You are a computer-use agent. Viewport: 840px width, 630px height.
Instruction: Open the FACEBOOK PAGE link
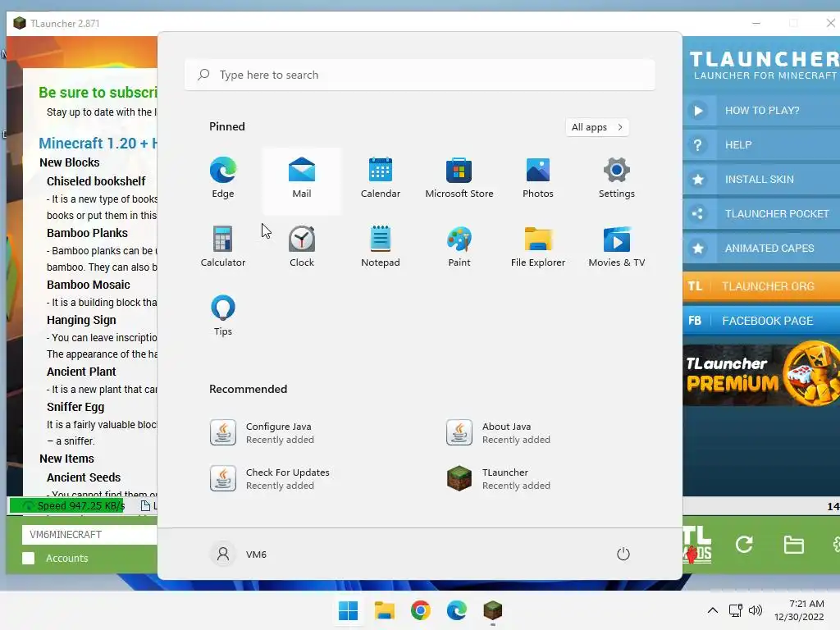coord(761,321)
